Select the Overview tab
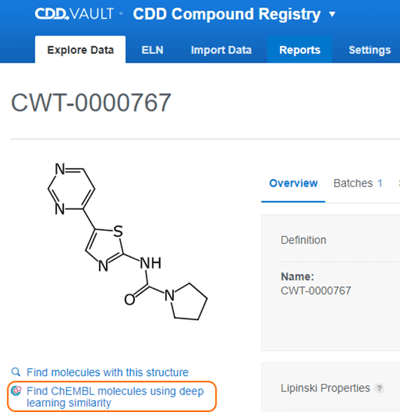The width and height of the screenshot is (400, 412). tap(293, 183)
